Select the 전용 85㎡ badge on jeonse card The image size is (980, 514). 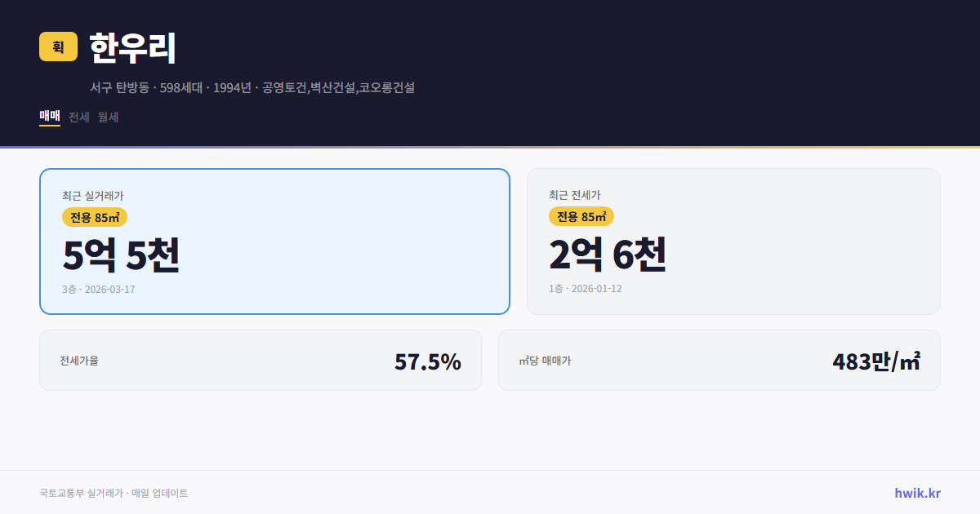point(581,216)
